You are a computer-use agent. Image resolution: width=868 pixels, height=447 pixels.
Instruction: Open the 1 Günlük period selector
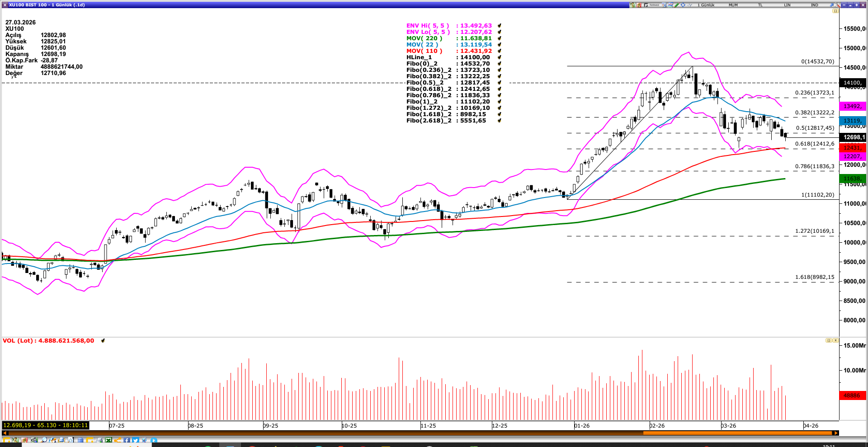[x=706, y=5]
